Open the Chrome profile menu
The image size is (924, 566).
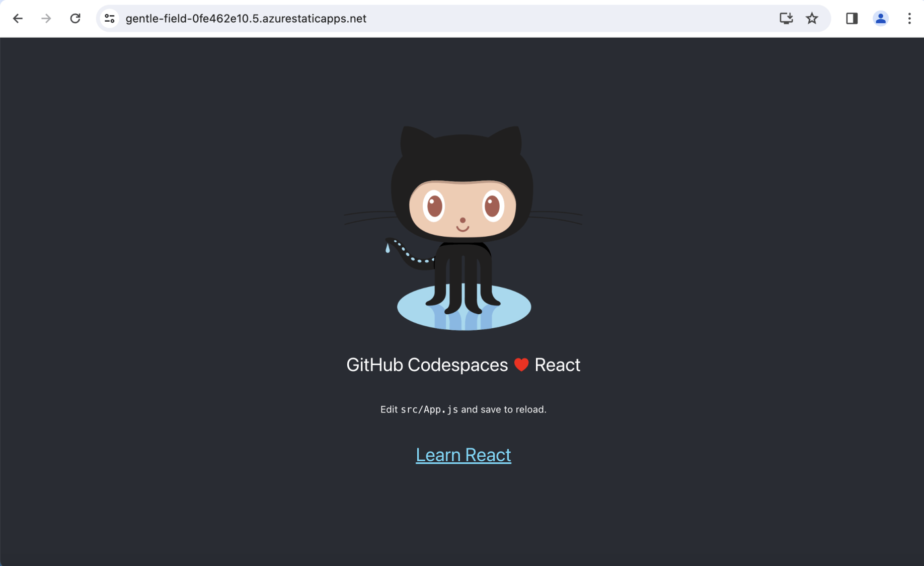click(x=880, y=19)
